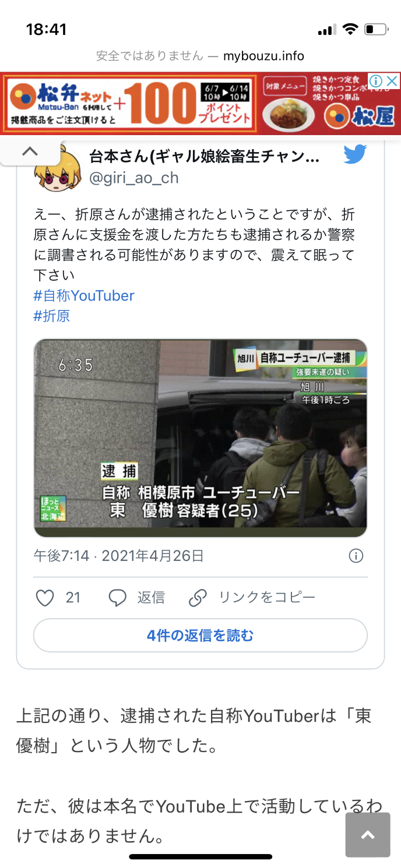Open the #折原 hashtag
Screen dimensions: 401x868
tap(52, 316)
